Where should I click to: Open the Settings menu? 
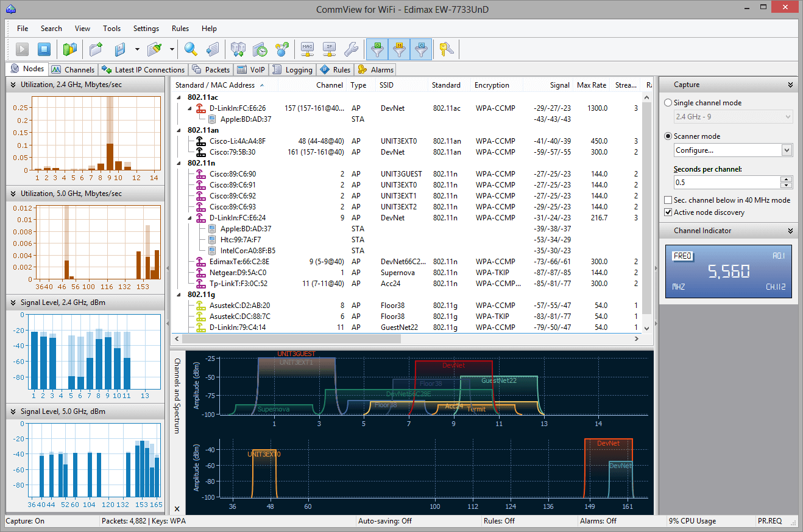(x=146, y=28)
